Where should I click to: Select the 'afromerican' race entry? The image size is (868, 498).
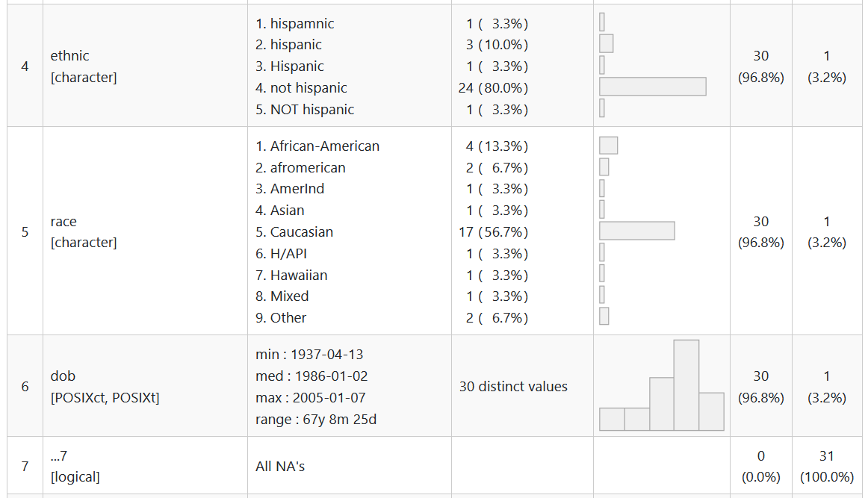click(308, 168)
